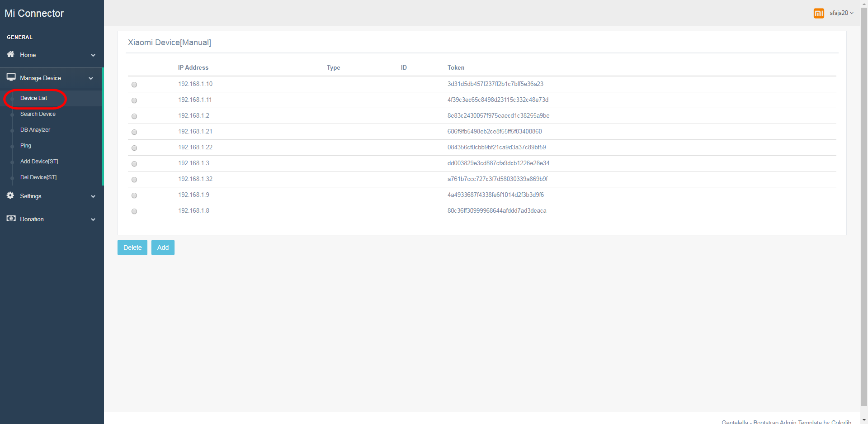Click IP address 192.168.1.8
Image resolution: width=868 pixels, height=424 pixels.
(x=193, y=210)
